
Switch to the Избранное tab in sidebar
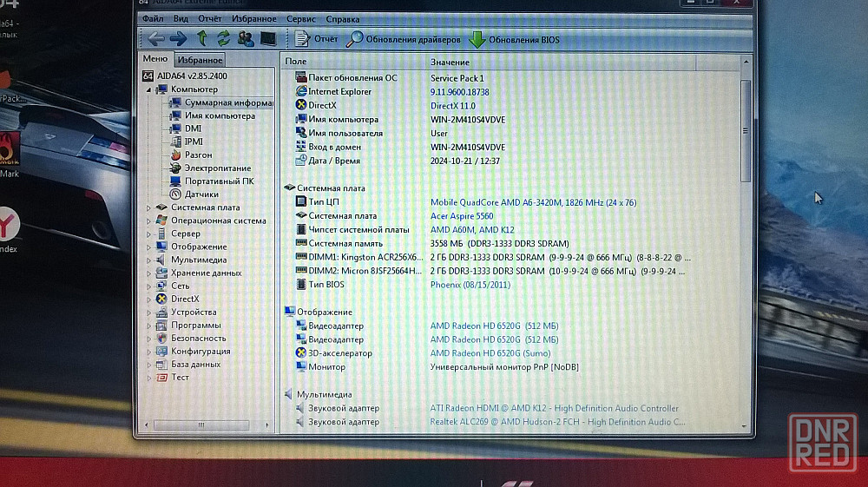pyautogui.click(x=200, y=60)
